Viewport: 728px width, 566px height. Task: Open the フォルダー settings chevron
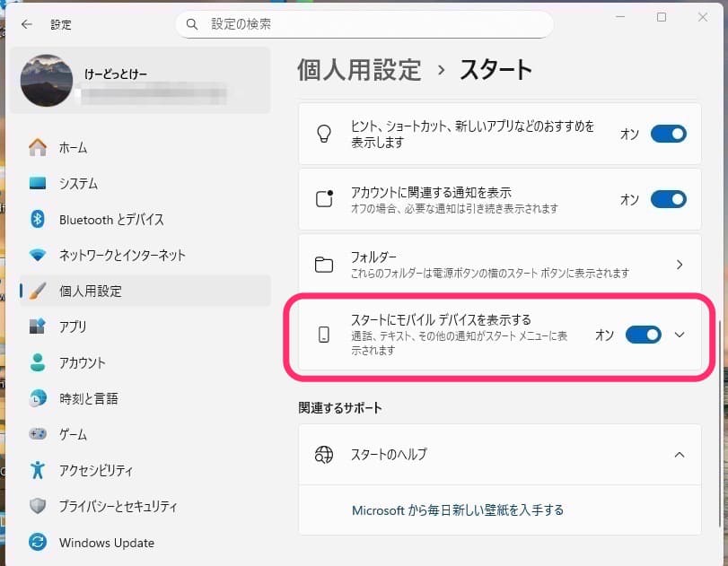[680, 265]
